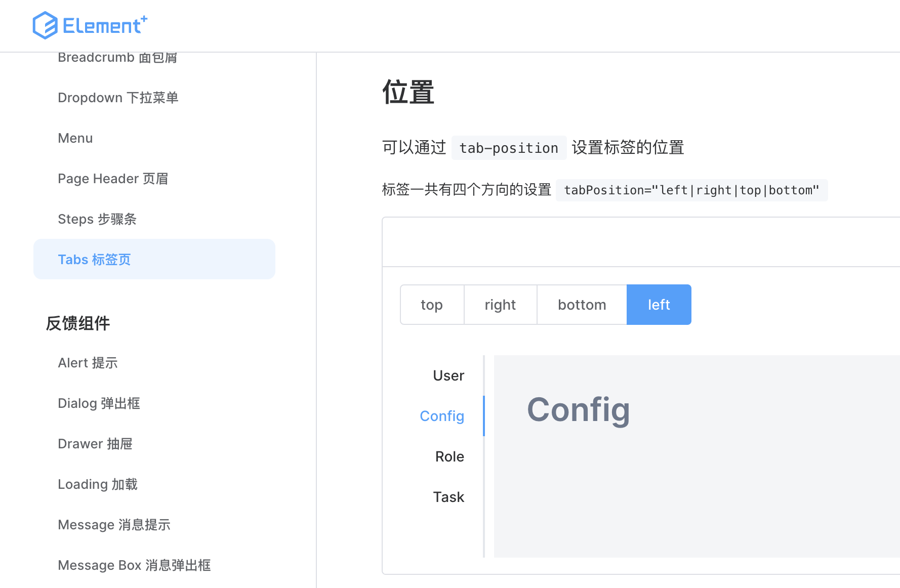Viewport: 900px width, 588px height.
Task: Open the Alert component docs
Action: [88, 362]
